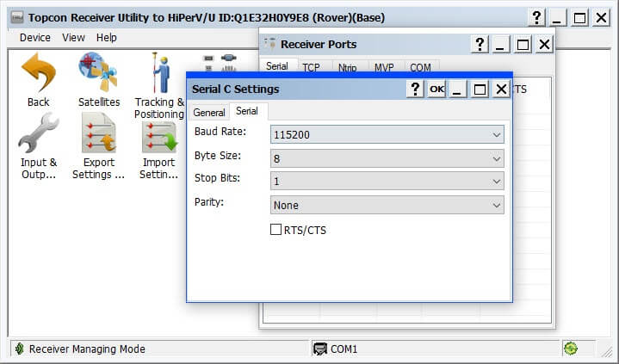Viewport: 619px width, 364px height.
Task: Open the Input & Output wrench icon
Action: 38,135
